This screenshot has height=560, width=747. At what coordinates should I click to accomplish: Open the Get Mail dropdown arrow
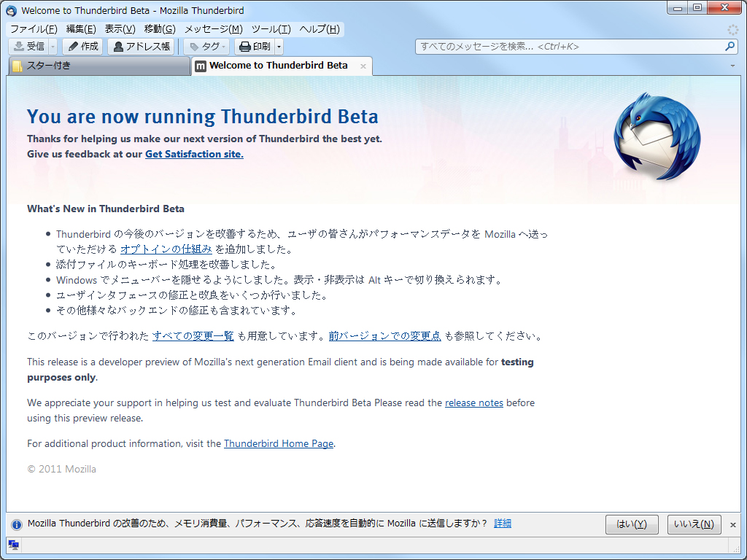click(x=51, y=46)
